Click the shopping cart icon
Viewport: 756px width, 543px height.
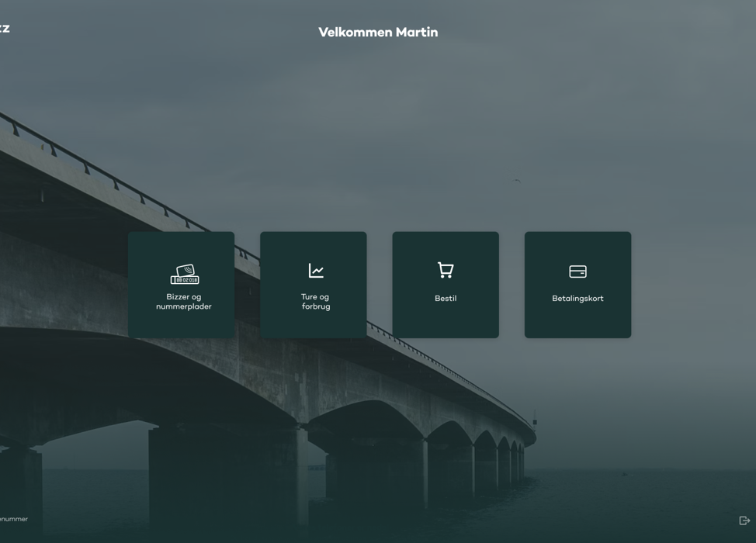point(446,270)
